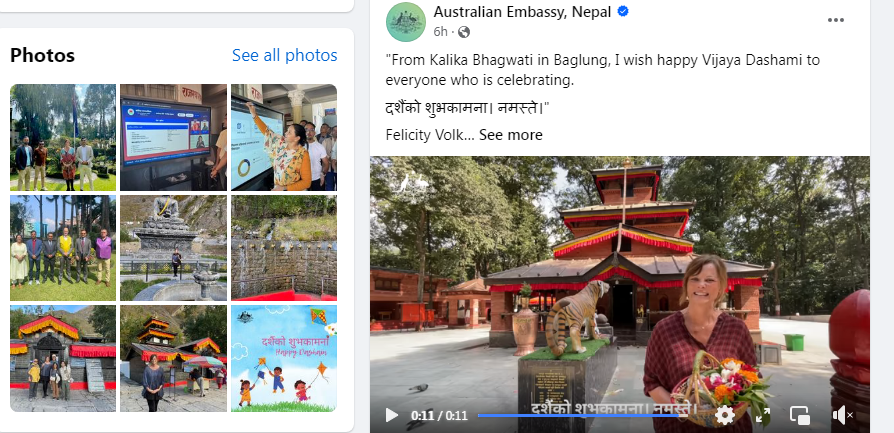Expand video to fullscreen
Image resolution: width=894 pixels, height=433 pixels.
tap(763, 415)
